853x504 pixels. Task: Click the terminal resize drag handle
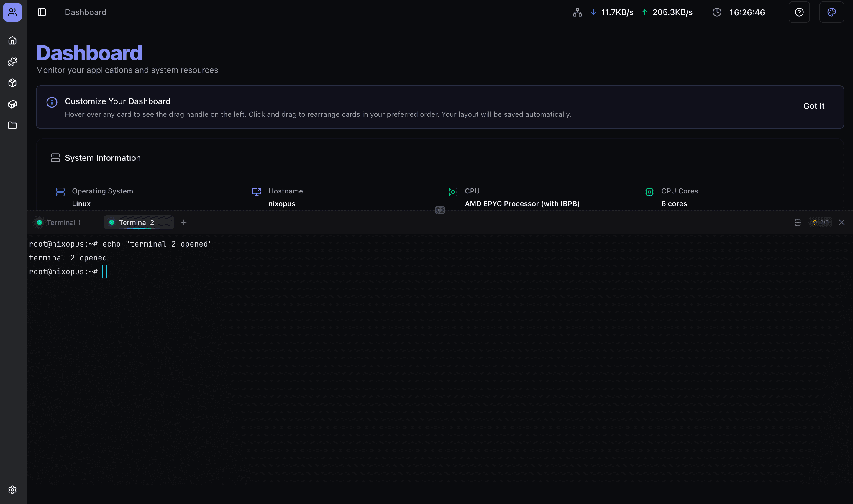tap(440, 210)
